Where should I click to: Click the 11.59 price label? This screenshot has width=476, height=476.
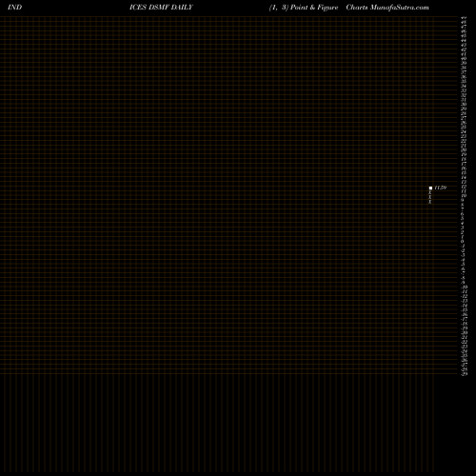(x=441, y=188)
